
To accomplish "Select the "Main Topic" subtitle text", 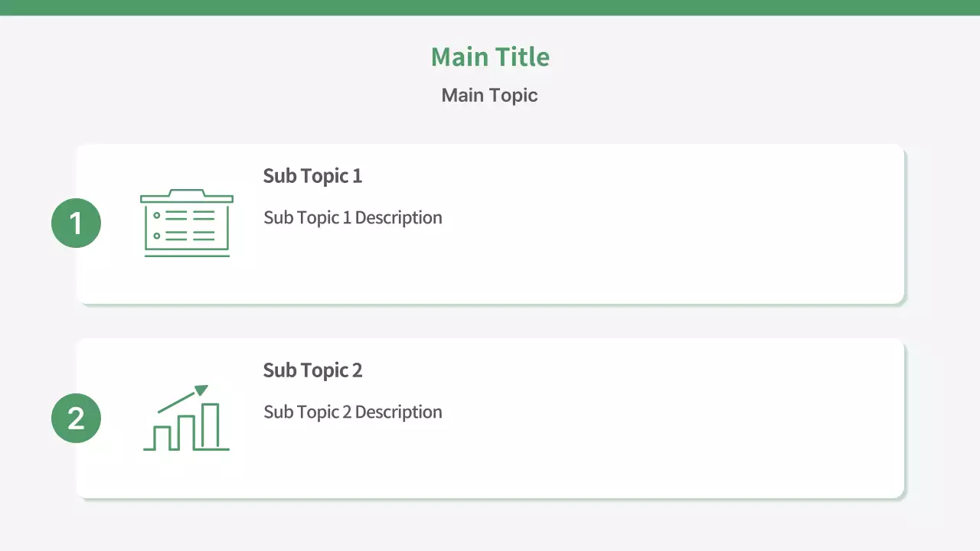I will pyautogui.click(x=490, y=96).
